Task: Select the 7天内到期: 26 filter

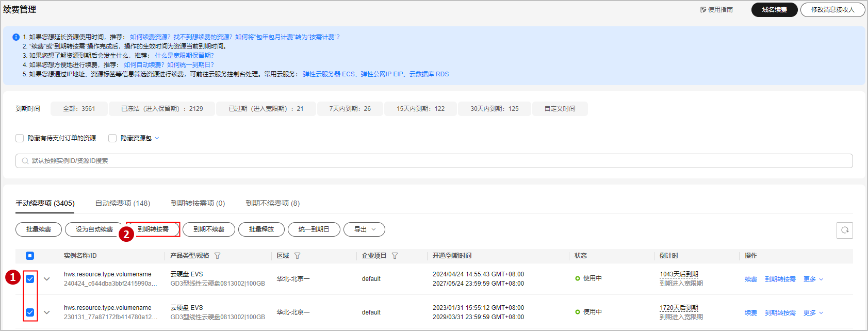Action: pyautogui.click(x=350, y=109)
